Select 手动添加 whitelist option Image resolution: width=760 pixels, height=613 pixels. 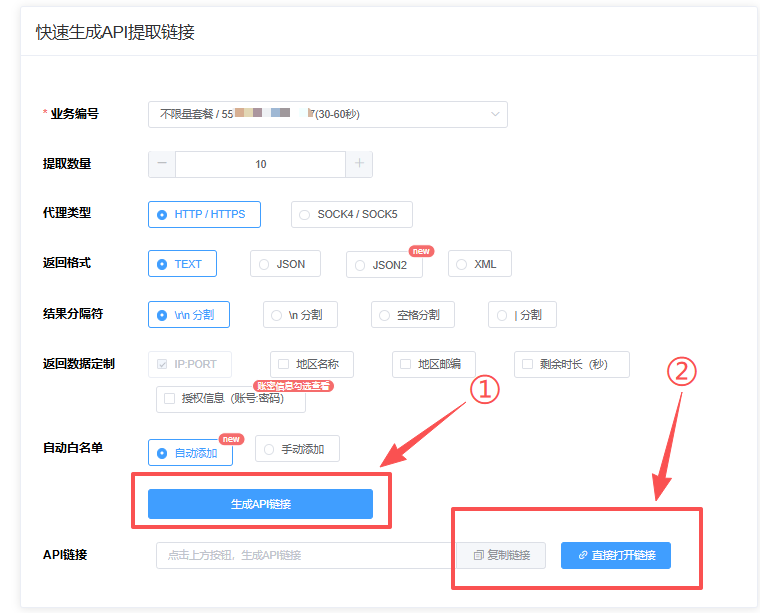coord(297,449)
